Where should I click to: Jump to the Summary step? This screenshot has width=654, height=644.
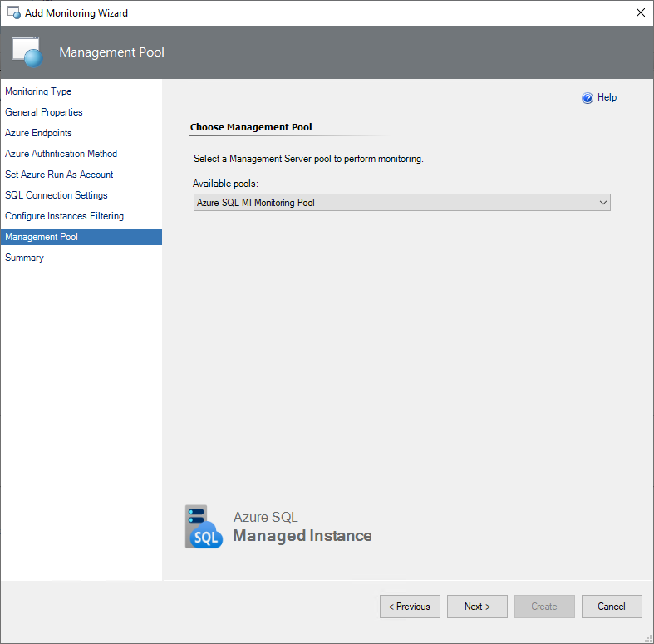point(24,258)
